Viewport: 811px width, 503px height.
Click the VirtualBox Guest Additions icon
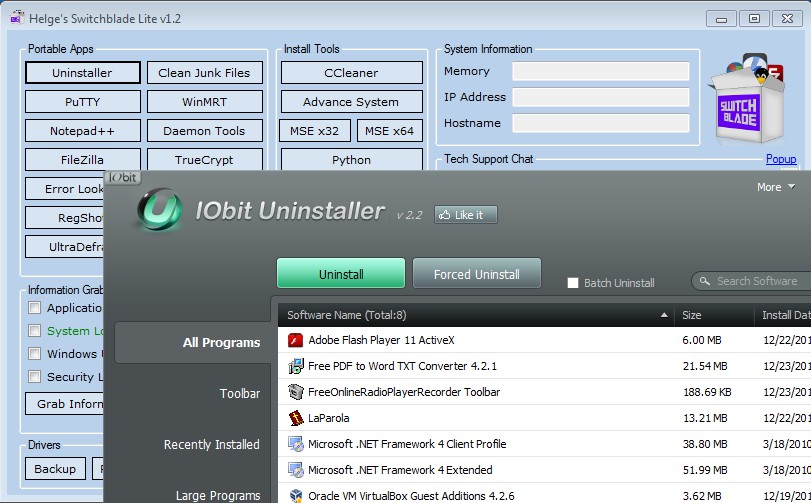tap(295, 496)
